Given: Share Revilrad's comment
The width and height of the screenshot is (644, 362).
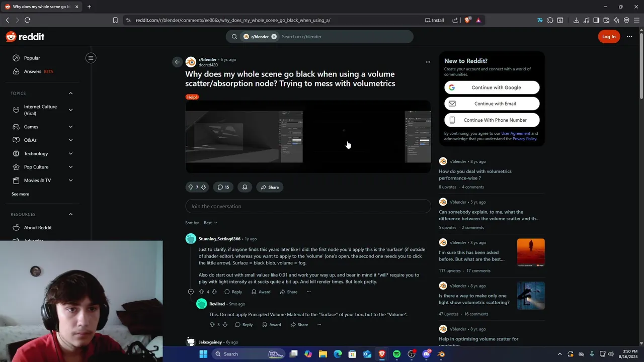Looking at the screenshot, I should [299, 325].
